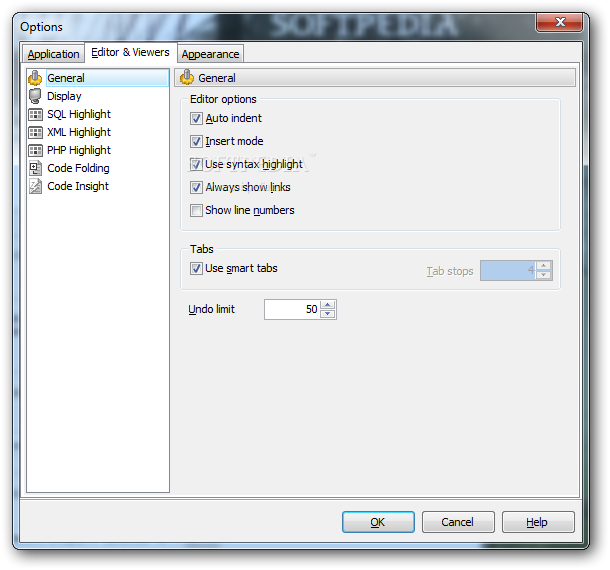Uncheck Use smart tabs
Screen dimensions: 610x570
click(x=196, y=268)
